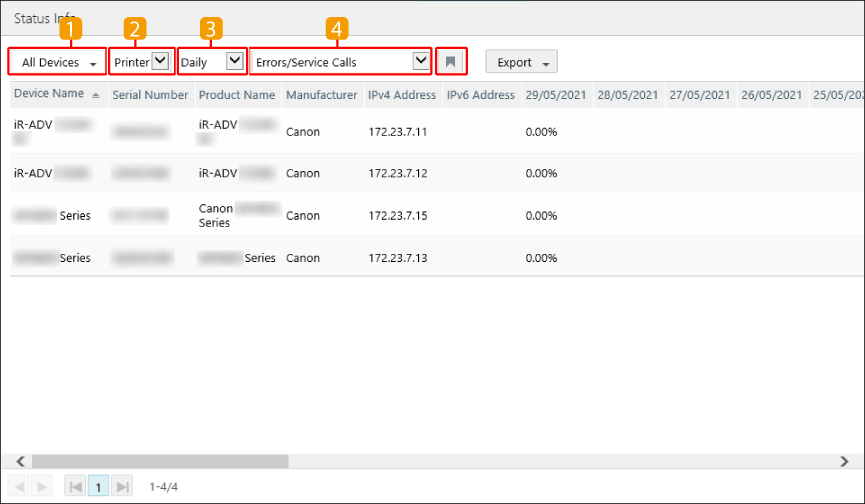865x504 pixels.
Task: Select the row with IP 172.23.7.11
Action: 398,132
